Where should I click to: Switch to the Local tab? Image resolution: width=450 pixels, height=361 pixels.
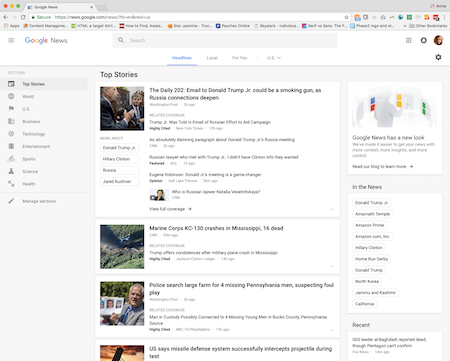[x=212, y=58]
